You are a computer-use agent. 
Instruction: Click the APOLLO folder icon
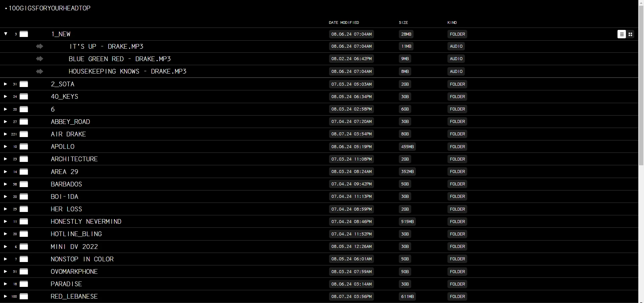(x=24, y=146)
